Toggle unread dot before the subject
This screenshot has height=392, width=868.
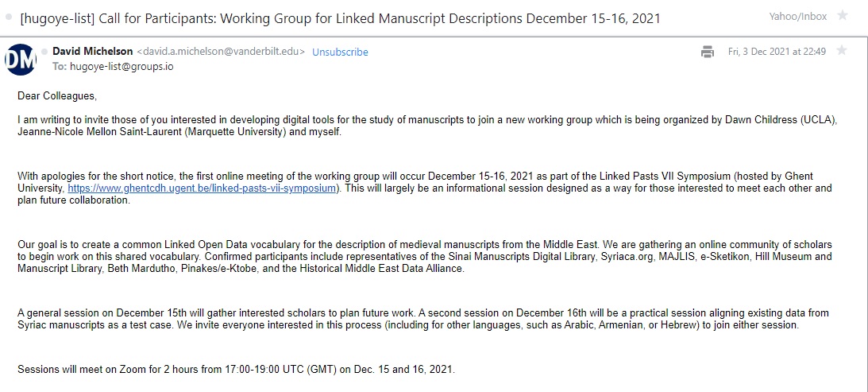click(x=8, y=17)
